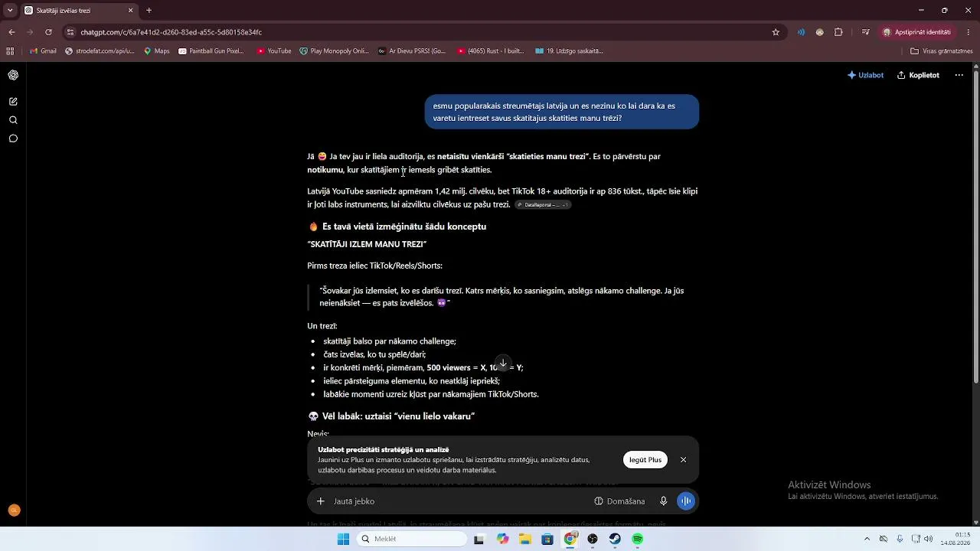Viewport: 980px width, 551px height.
Task: Open Steam from the taskbar
Action: click(615, 539)
